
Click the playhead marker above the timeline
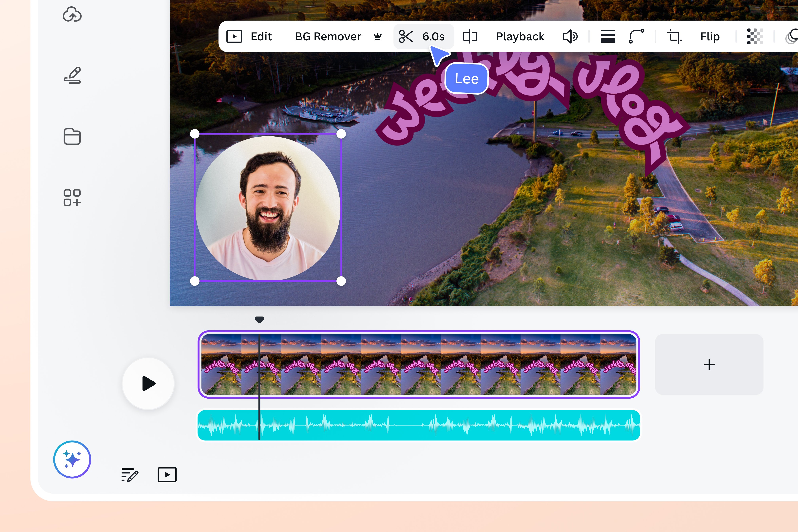(x=259, y=319)
